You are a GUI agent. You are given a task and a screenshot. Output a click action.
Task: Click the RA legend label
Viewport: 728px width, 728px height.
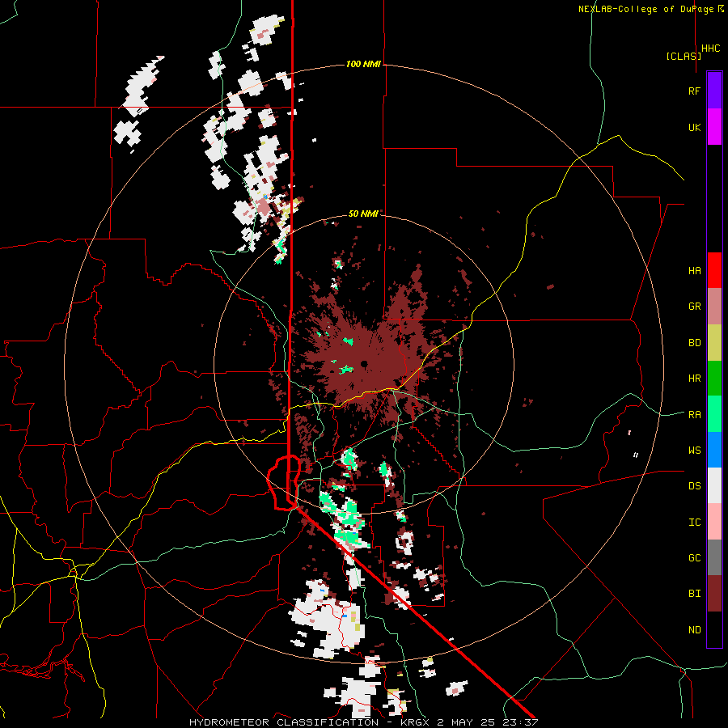pos(694,415)
